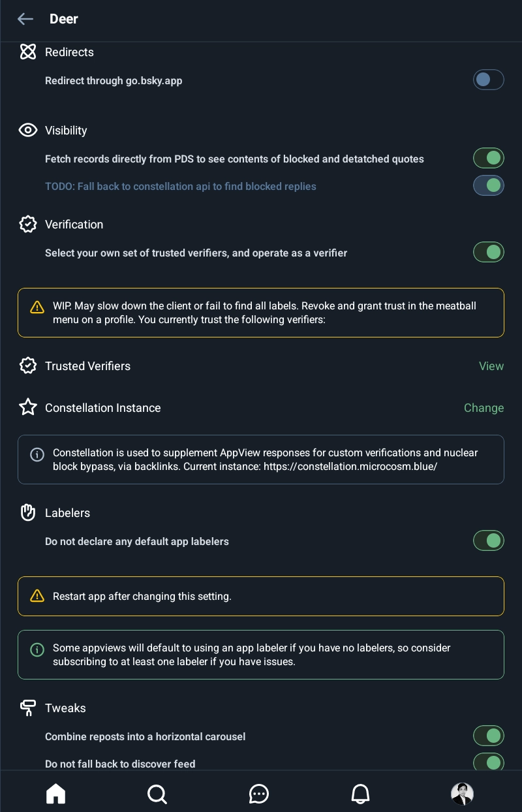
Task: Toggle constellation api fallback for blocked replies
Action: pos(489,185)
